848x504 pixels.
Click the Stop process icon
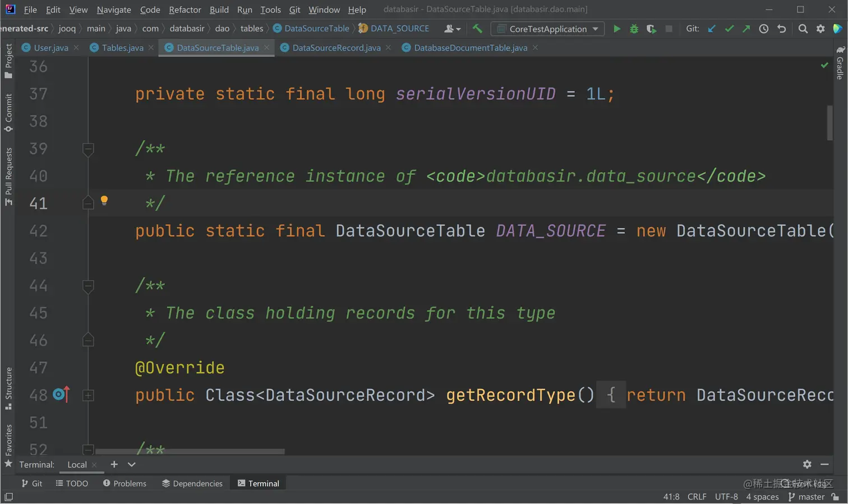(669, 29)
